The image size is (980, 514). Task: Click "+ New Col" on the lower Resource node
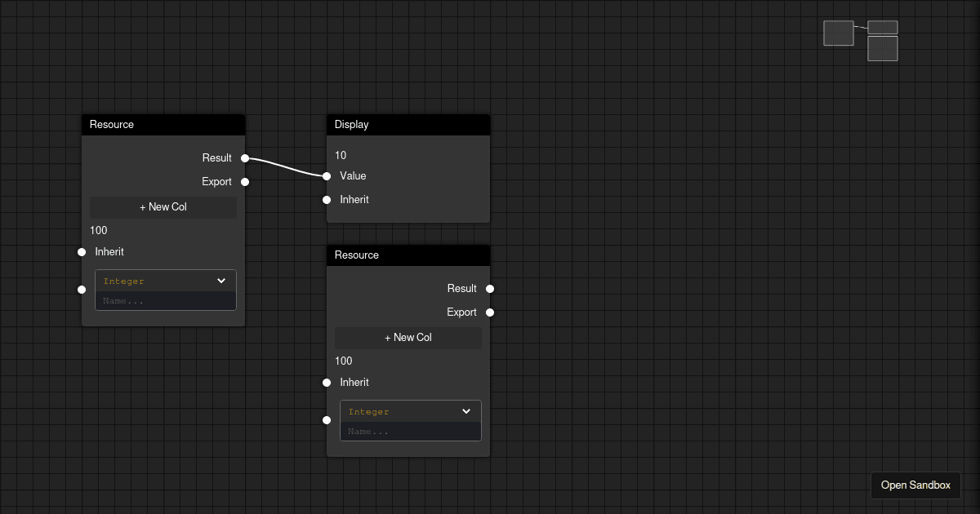coord(408,337)
